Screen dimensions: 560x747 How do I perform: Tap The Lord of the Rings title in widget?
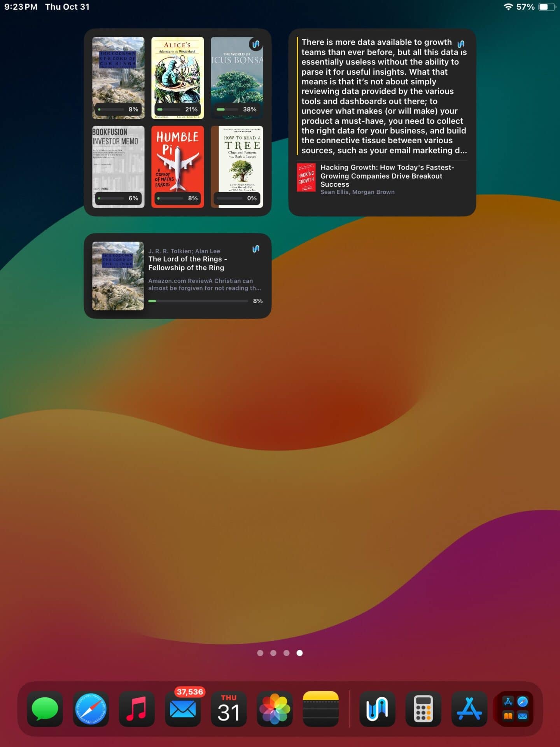pos(187,263)
